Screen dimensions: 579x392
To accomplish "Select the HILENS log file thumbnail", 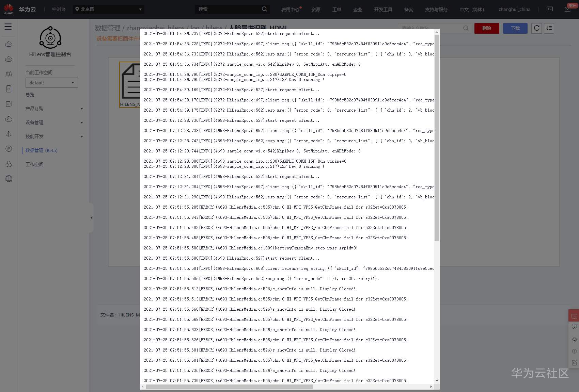I will (130, 85).
